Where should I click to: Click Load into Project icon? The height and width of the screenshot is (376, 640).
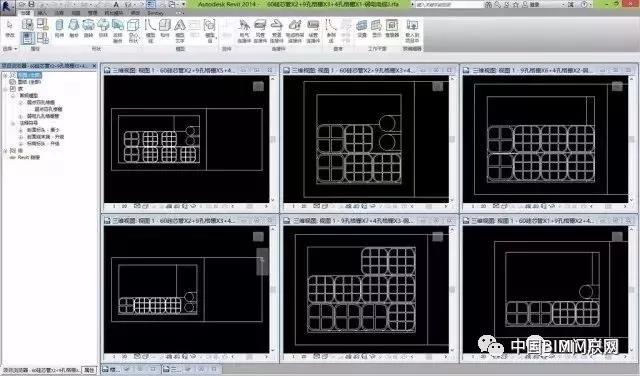(x=412, y=31)
